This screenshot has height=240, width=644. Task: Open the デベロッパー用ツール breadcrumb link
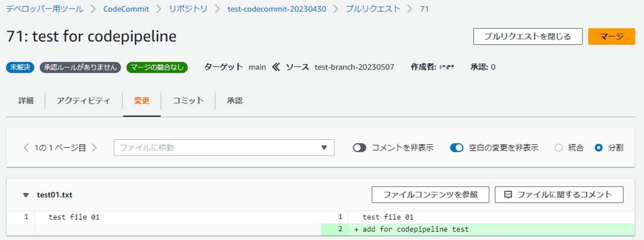click(45, 9)
